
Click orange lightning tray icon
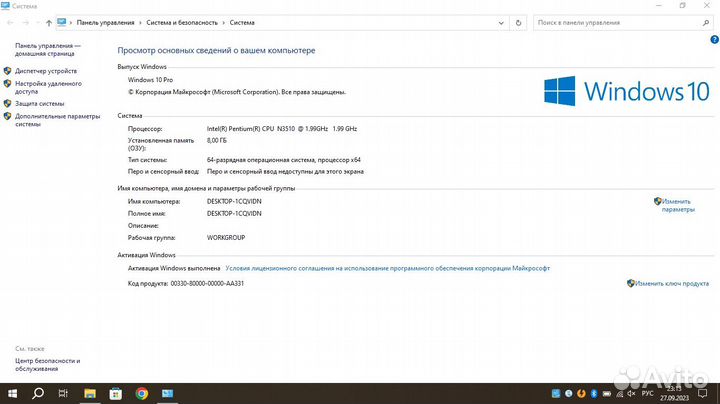(581, 393)
